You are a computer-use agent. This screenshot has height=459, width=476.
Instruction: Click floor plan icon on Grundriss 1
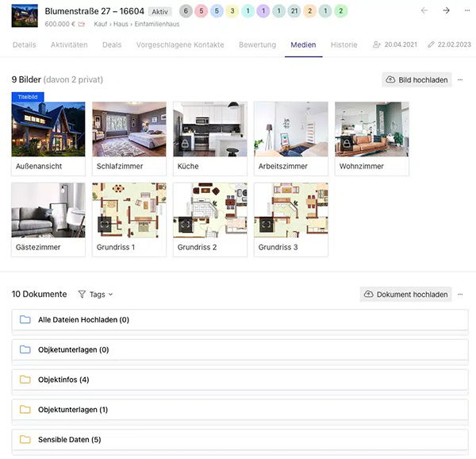[104, 225]
